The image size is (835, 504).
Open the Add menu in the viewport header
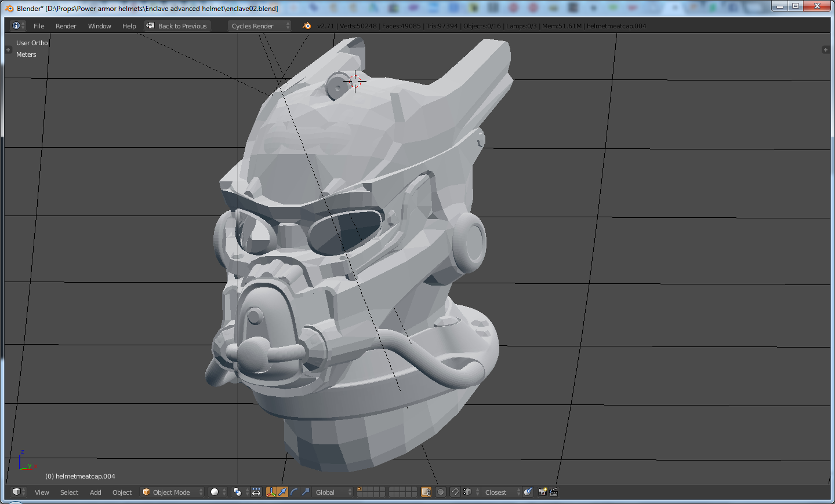(96, 492)
